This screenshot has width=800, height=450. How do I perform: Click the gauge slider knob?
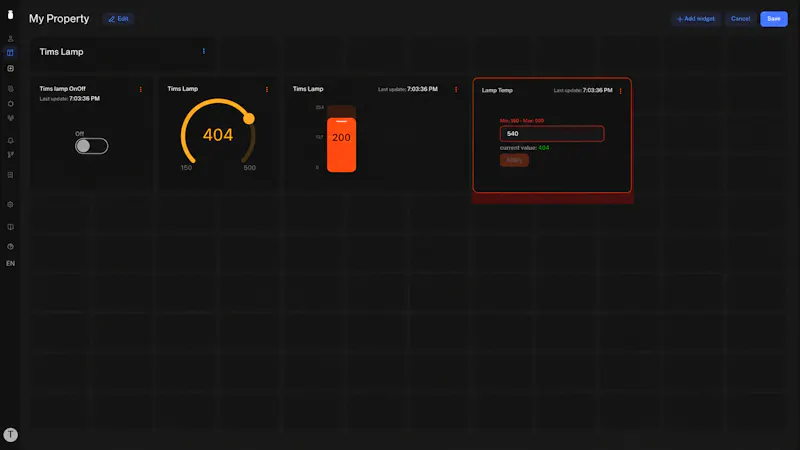click(249, 119)
